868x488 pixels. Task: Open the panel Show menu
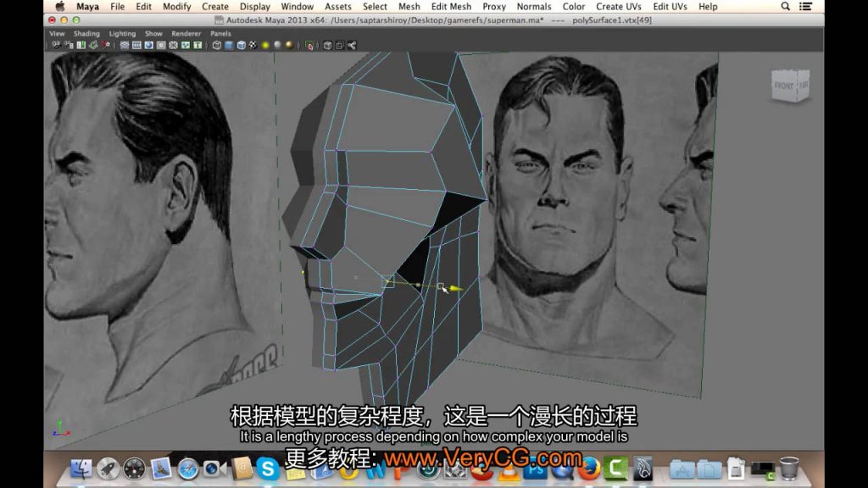pos(153,34)
